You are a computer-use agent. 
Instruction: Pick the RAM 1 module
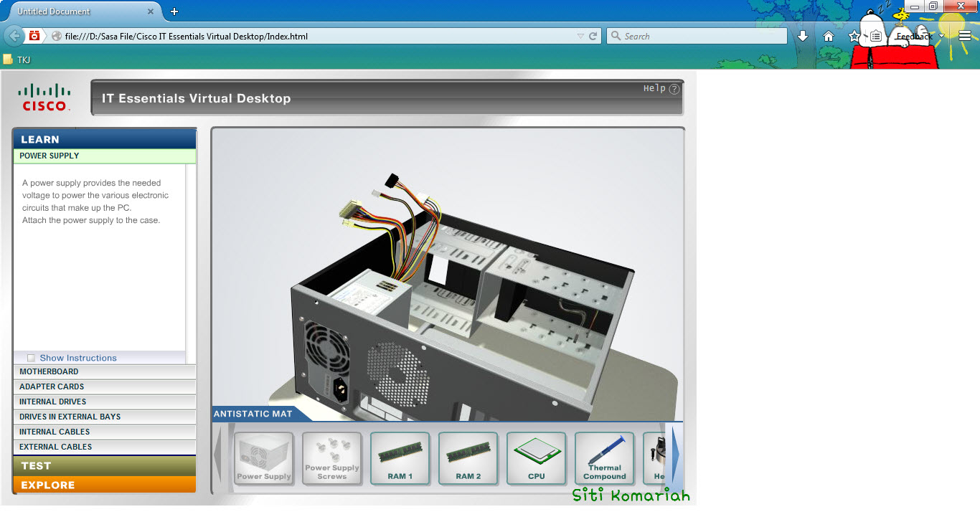[x=400, y=458]
